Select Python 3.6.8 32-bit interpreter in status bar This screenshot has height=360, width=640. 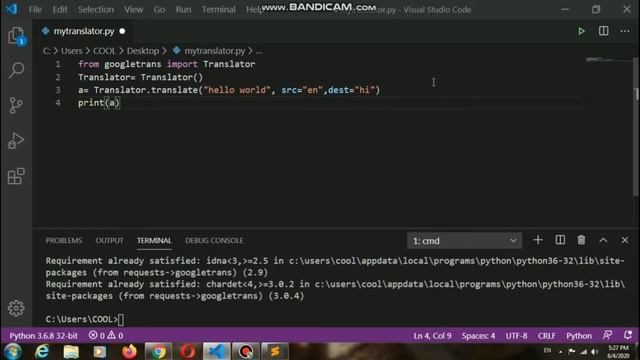tap(43, 336)
